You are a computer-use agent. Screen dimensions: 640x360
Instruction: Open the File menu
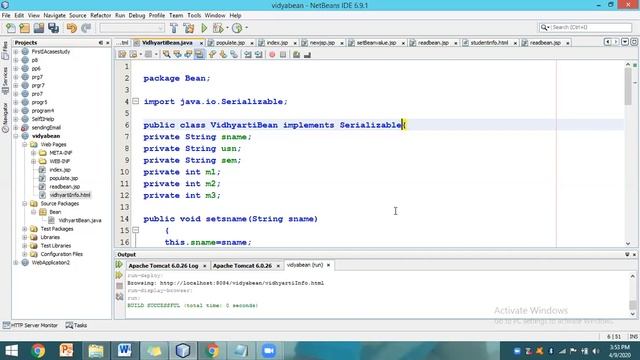pyautogui.click(x=6, y=15)
